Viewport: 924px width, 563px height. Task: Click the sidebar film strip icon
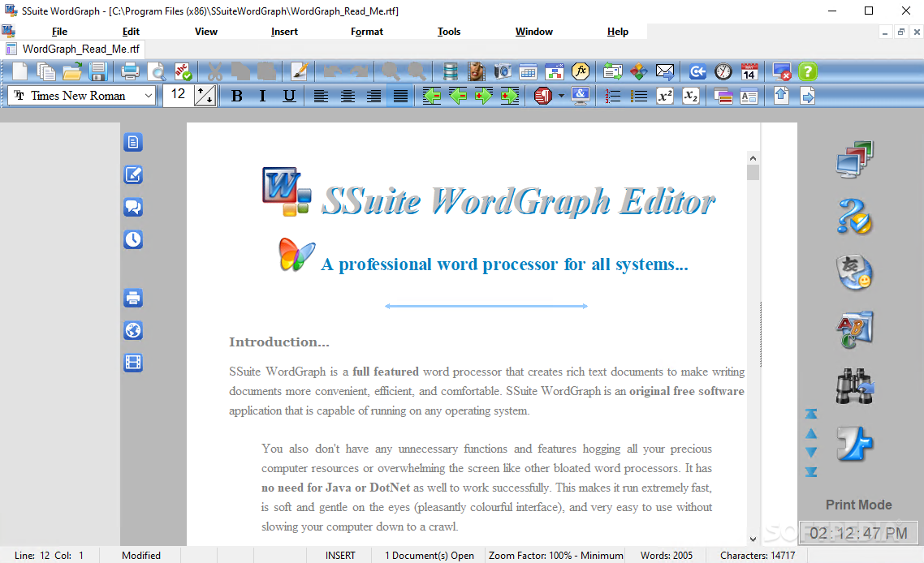pyautogui.click(x=133, y=363)
